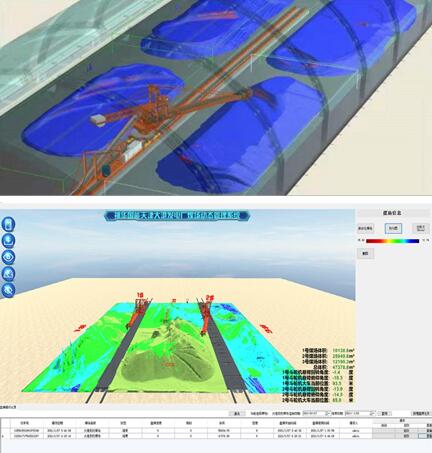Click the topmost round blue sidebar icon
Viewport: 432px width, 453px height.
(x=8, y=224)
